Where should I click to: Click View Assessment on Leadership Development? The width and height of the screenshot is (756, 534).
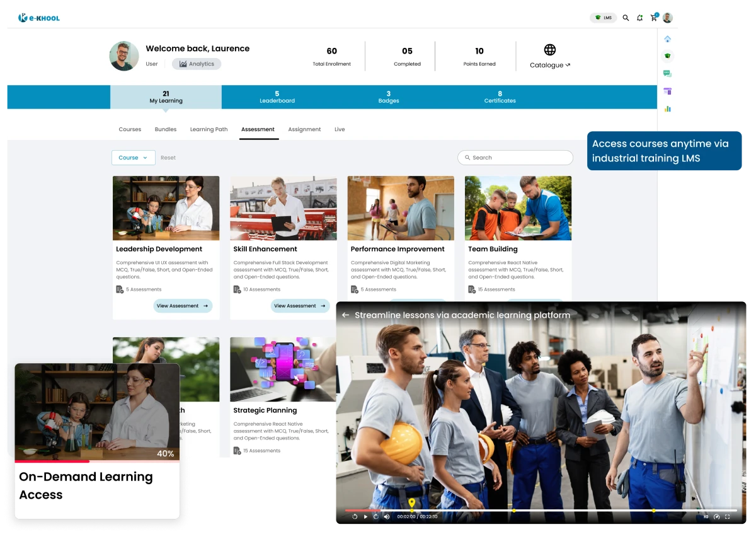click(x=183, y=306)
